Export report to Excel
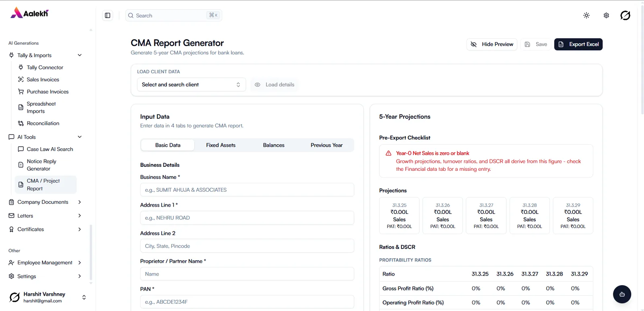Viewport: 644px width, 311px height. 578,44
